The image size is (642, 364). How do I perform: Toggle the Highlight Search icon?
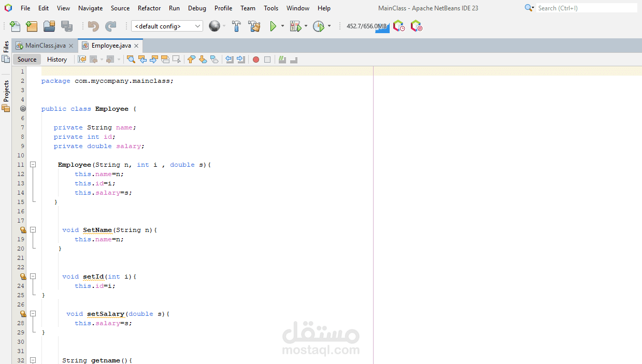[x=165, y=60]
